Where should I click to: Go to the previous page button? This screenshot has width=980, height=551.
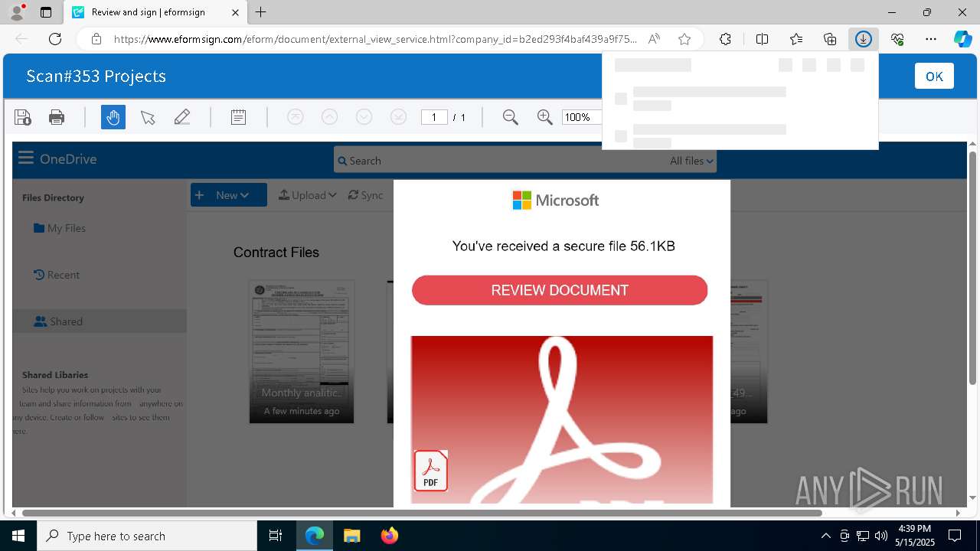pos(329,117)
